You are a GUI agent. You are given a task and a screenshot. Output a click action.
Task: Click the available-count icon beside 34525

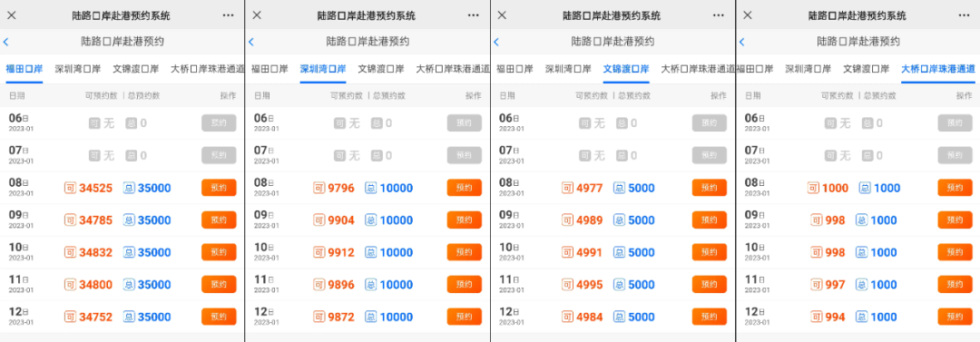point(70,188)
